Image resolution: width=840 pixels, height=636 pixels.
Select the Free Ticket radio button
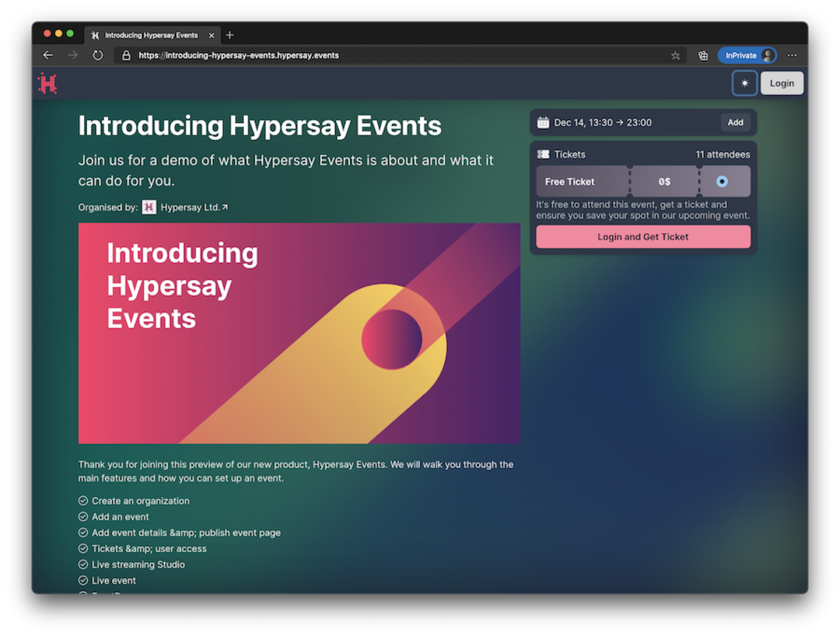click(x=722, y=181)
